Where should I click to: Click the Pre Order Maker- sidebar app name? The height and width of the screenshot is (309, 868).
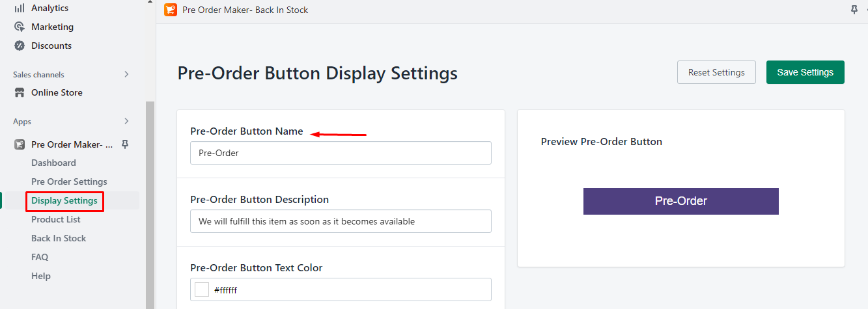click(x=72, y=144)
